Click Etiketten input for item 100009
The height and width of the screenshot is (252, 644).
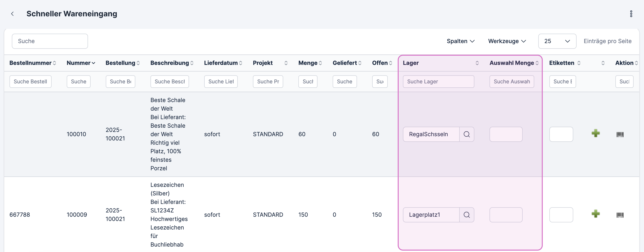(x=561, y=215)
